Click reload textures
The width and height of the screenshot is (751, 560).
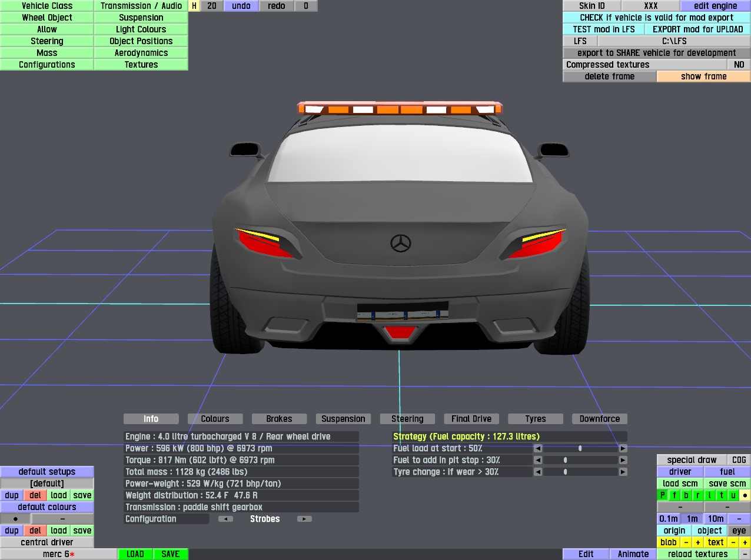tap(698, 554)
